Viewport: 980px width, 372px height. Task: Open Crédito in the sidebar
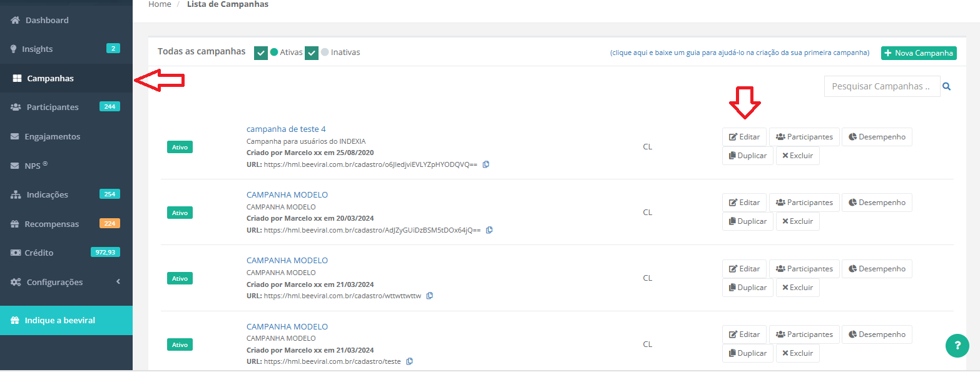(x=66, y=253)
